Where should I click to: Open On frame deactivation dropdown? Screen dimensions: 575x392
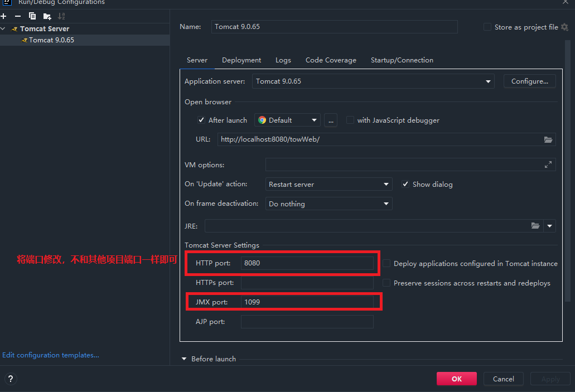click(x=328, y=204)
